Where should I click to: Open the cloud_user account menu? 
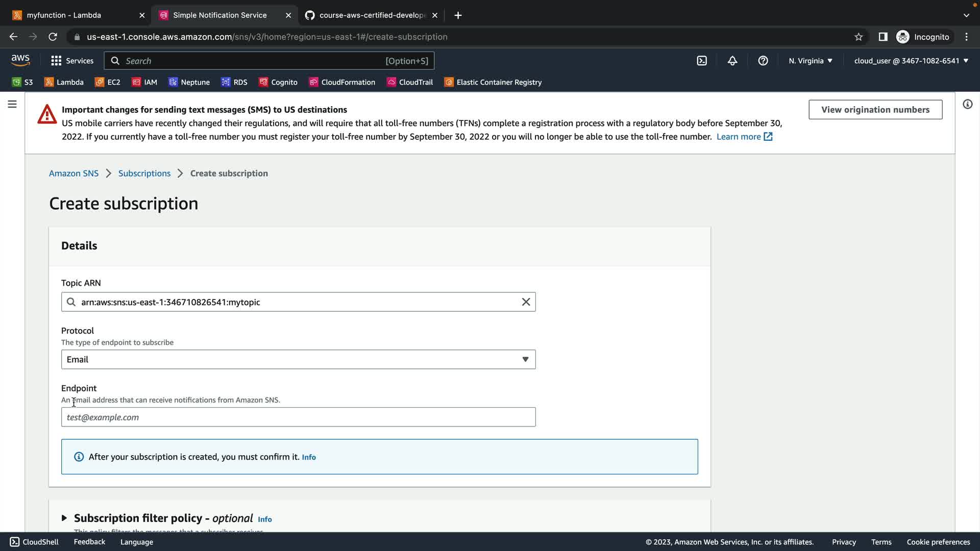coord(911,61)
